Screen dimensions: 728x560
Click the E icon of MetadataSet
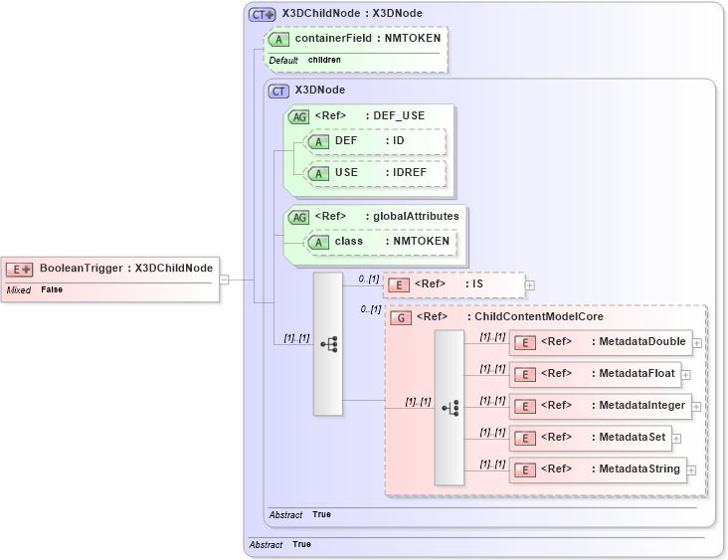click(525, 439)
